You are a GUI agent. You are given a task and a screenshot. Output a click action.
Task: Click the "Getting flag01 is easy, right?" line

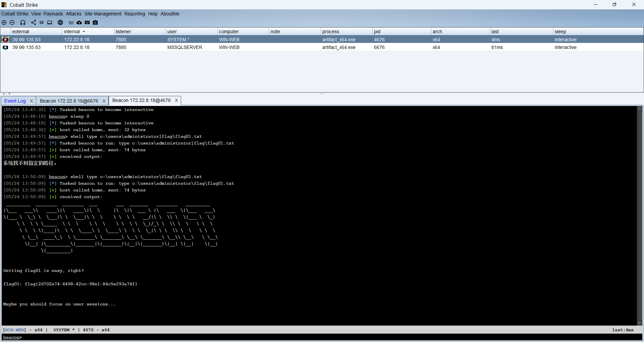coord(44,271)
